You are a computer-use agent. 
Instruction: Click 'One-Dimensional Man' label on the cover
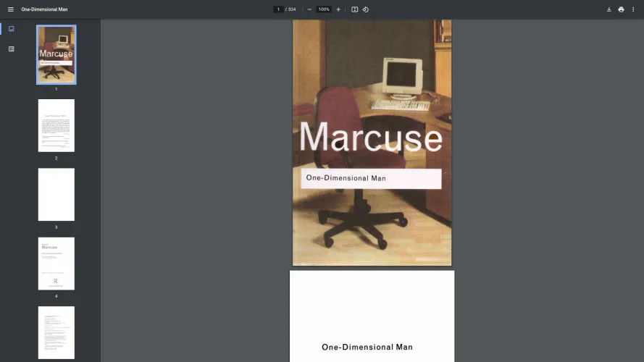[346, 178]
